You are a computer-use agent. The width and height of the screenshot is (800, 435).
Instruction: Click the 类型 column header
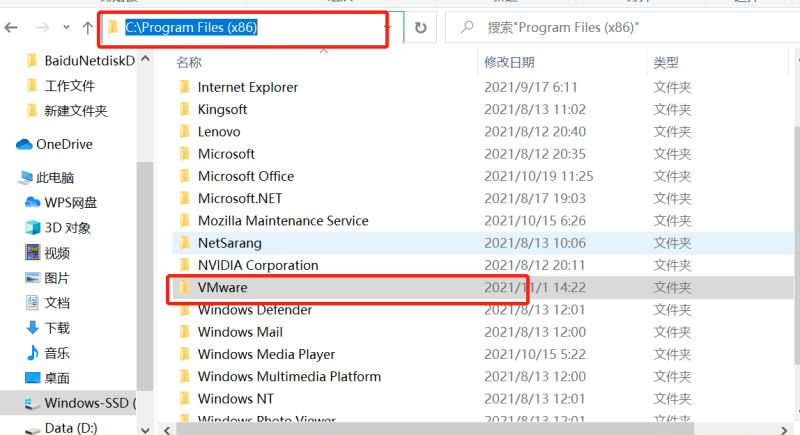[666, 63]
